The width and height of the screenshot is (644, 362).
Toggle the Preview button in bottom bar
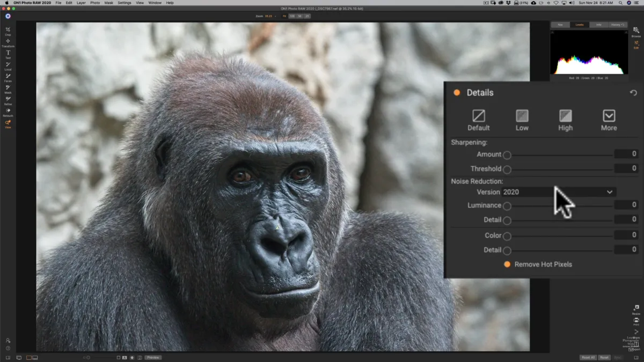[153, 357]
